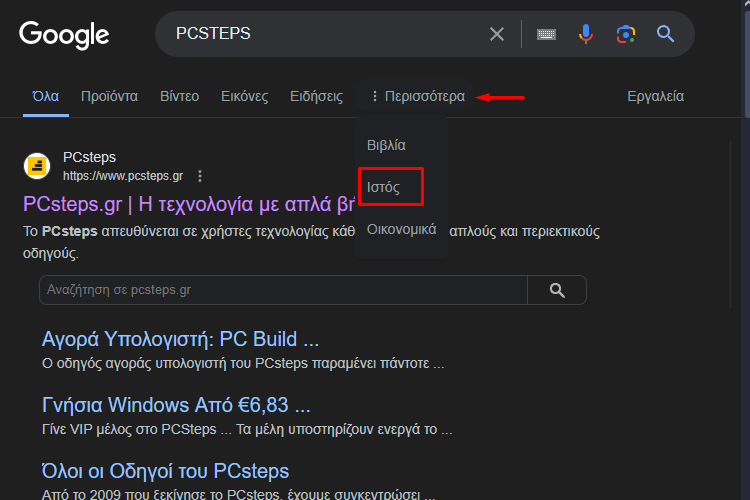Image resolution: width=750 pixels, height=500 pixels.
Task: Select the Όλα tab
Action: tap(45, 97)
